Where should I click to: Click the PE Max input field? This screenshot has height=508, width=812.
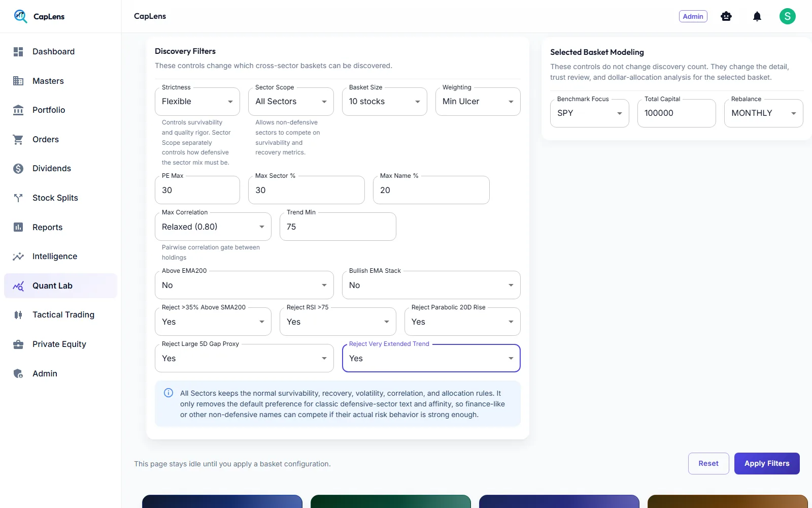coord(197,190)
